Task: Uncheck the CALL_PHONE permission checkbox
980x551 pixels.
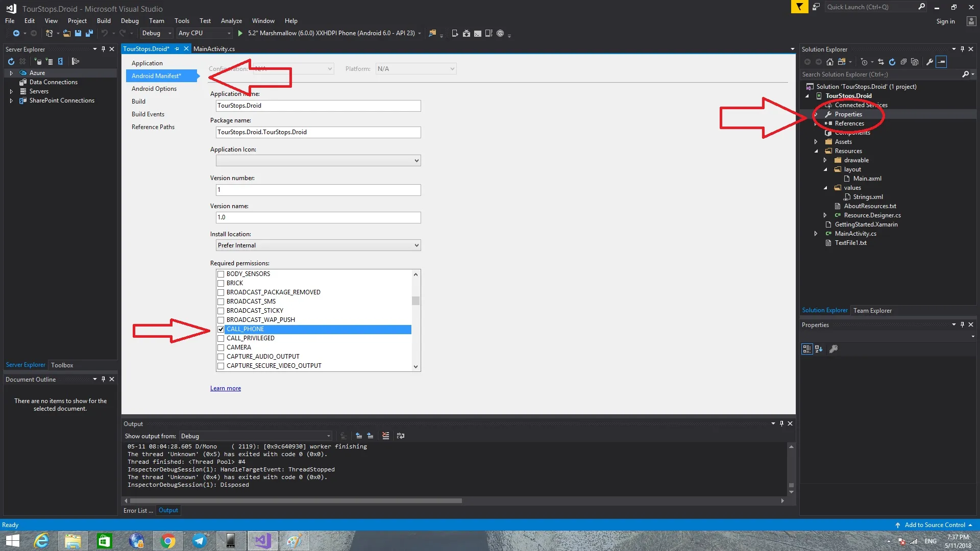Action: (221, 329)
